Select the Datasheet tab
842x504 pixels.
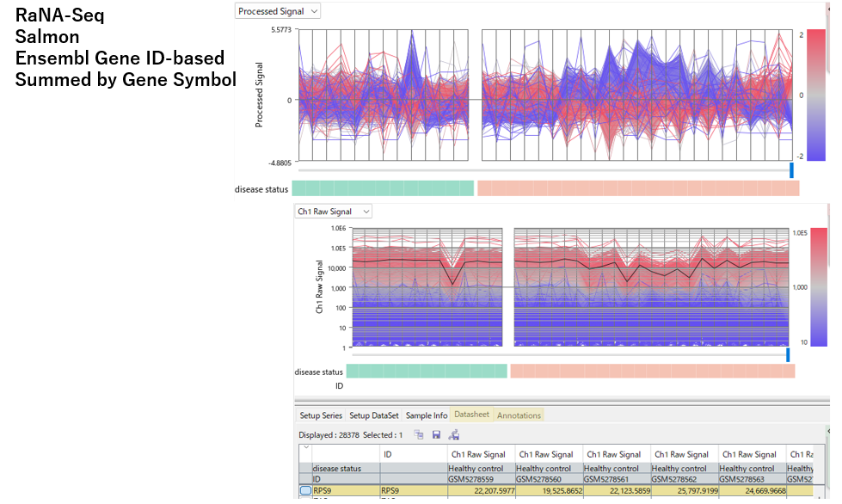point(471,415)
